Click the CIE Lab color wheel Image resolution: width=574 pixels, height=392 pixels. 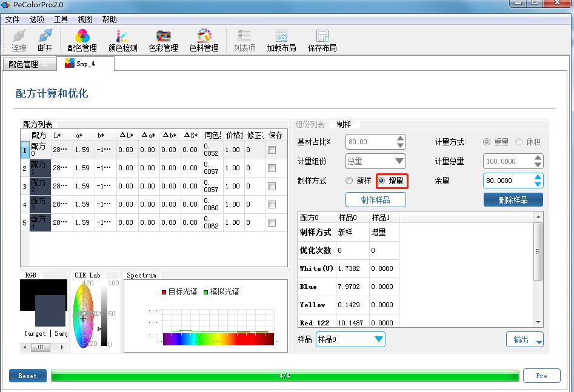click(x=84, y=315)
